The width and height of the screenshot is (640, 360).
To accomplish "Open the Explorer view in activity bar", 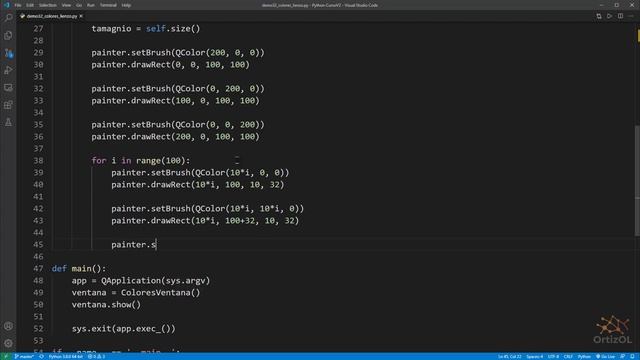I will point(8,36).
